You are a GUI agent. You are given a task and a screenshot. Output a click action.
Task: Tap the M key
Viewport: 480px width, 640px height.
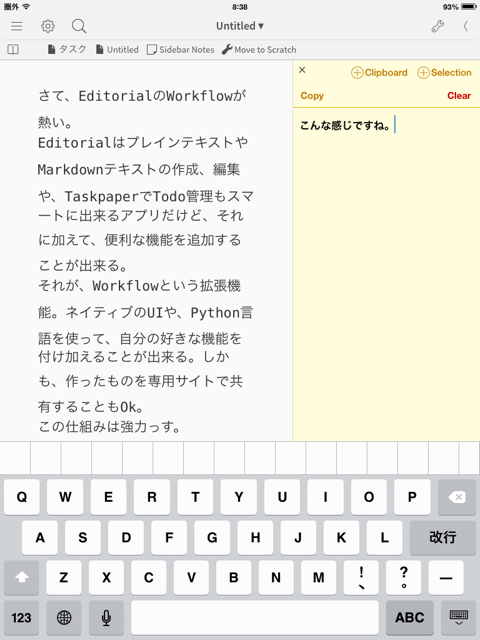click(x=318, y=577)
